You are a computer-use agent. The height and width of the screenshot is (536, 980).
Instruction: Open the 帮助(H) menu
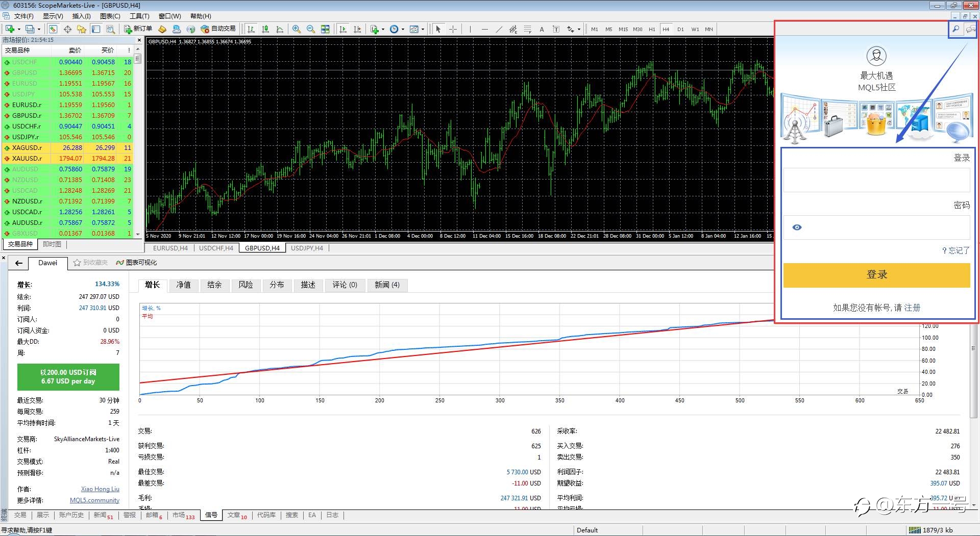pyautogui.click(x=201, y=16)
